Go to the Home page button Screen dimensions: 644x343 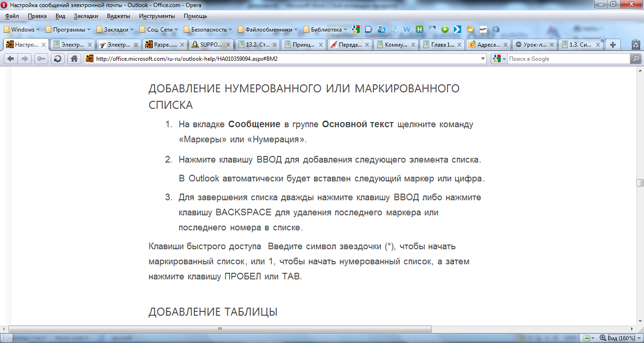74,59
